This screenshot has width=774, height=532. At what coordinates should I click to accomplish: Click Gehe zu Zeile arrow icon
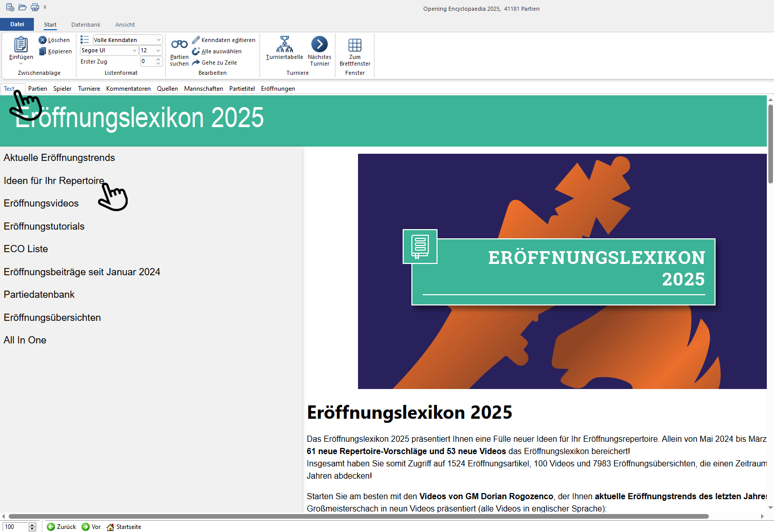click(x=196, y=63)
